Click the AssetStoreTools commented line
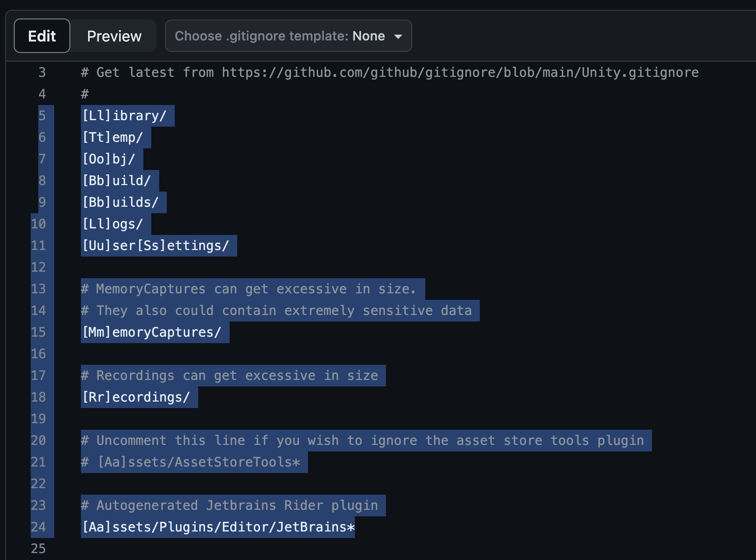 pos(191,462)
